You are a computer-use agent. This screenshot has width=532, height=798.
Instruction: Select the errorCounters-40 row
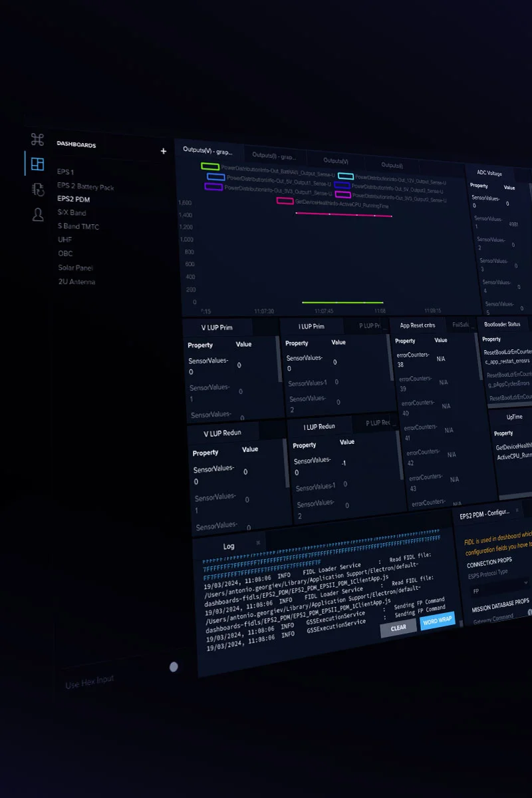(427, 407)
